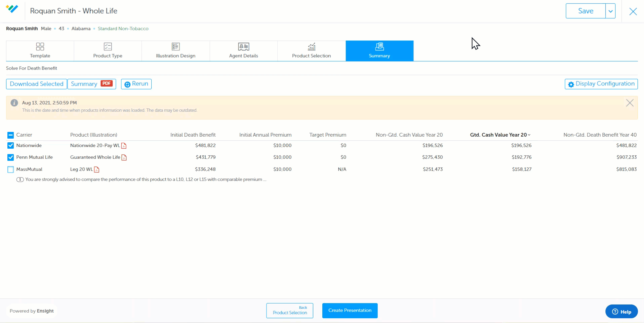Click the Product (Illustration) column header
This screenshot has width=644, height=323.
click(x=93, y=135)
